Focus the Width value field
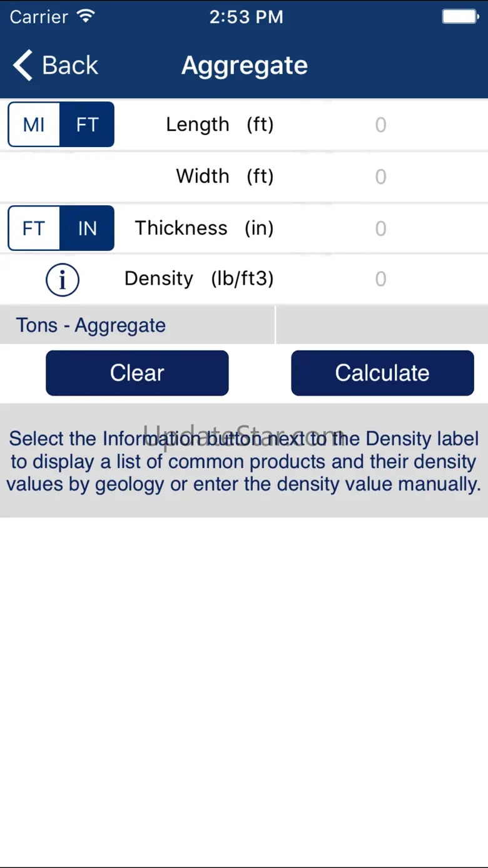The image size is (488, 868). click(380, 177)
